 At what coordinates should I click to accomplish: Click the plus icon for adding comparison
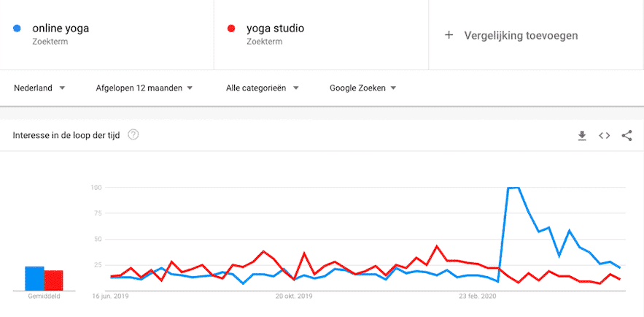coord(449,35)
